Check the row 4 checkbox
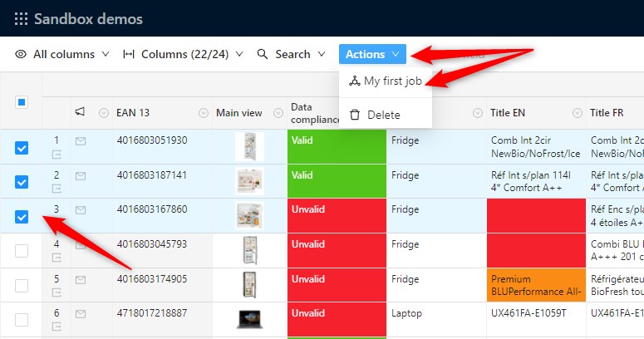 22,251
